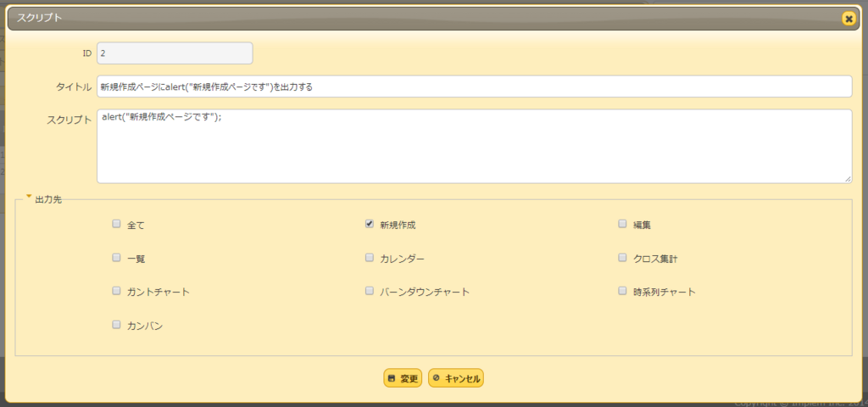The width and height of the screenshot is (868, 407).
Task: Check the バーンダウンチャート checkbox
Action: pos(370,291)
